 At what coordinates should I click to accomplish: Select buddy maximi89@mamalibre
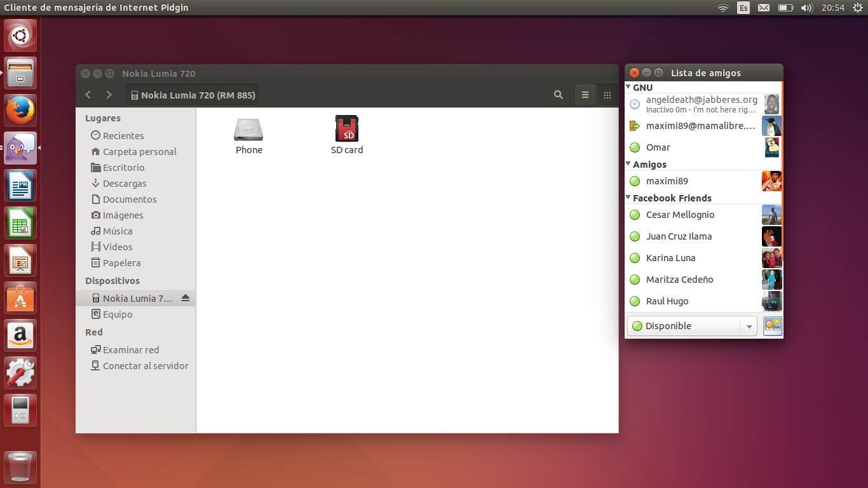point(703,126)
